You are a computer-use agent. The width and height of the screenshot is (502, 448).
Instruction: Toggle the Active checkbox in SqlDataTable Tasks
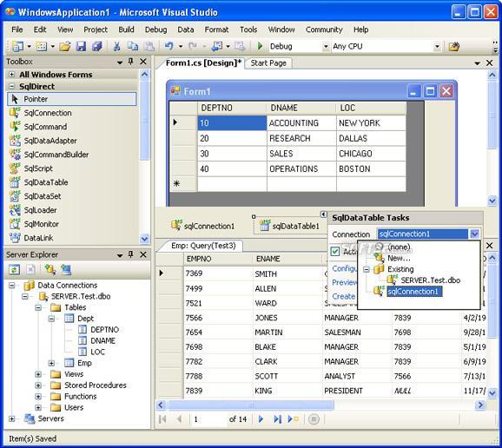335,251
